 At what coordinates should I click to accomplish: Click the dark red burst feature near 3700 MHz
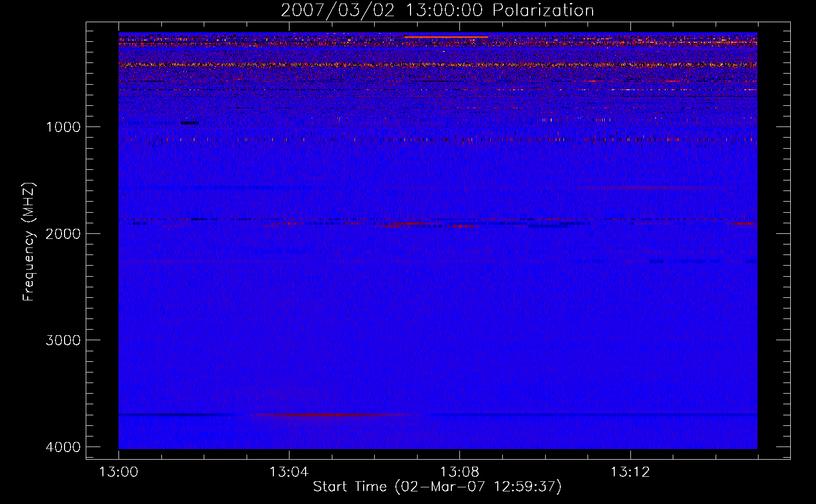pyautogui.click(x=333, y=415)
